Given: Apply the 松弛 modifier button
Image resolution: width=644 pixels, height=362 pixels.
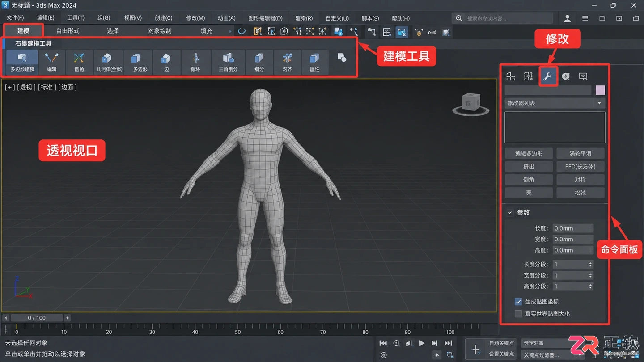Looking at the screenshot, I should pos(580,193).
